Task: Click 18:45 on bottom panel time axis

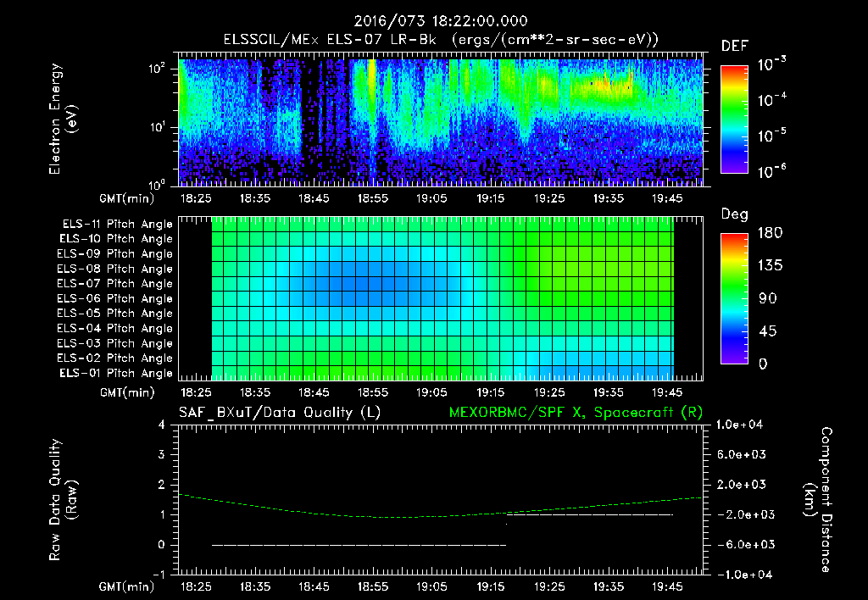Action: click(x=314, y=586)
